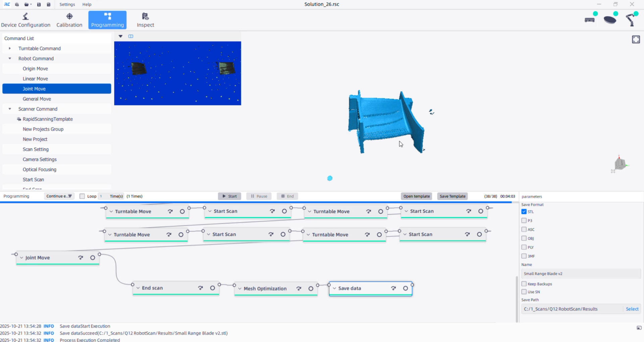This screenshot has height=342, width=644.
Task: Open the Inspect module
Action: click(145, 20)
